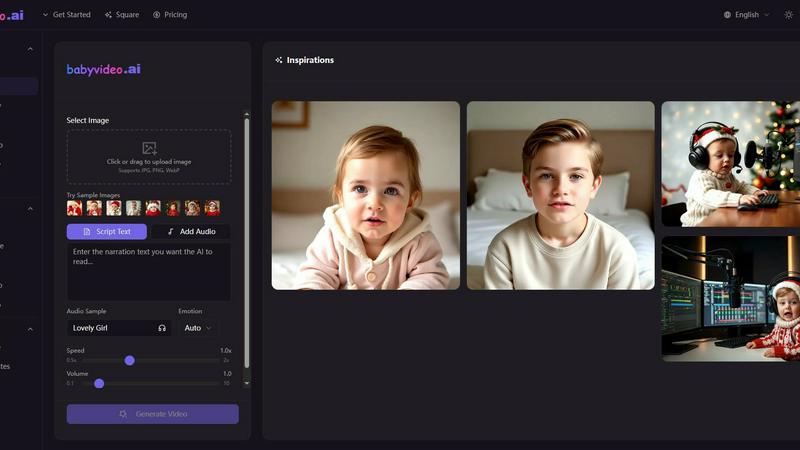Viewport: 800px width, 450px height.
Task: Click the sparkle icon next to Inspirations
Action: tap(278, 60)
